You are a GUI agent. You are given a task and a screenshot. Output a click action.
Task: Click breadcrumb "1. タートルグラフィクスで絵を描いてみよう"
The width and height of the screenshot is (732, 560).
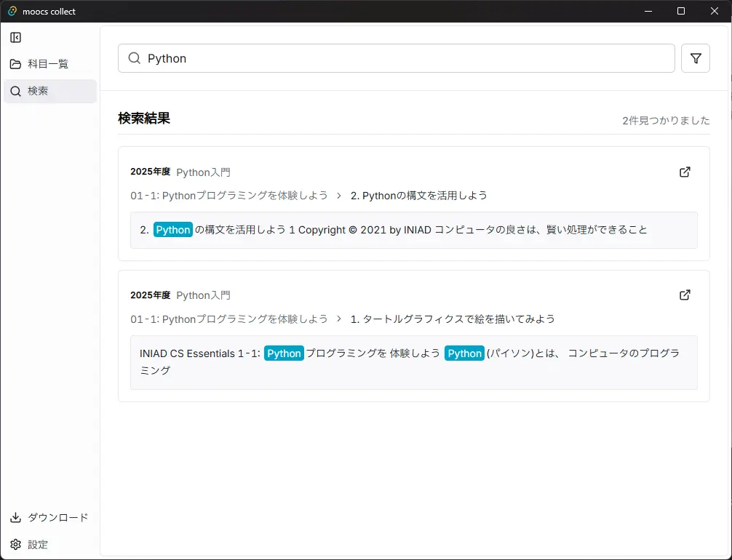point(453,319)
